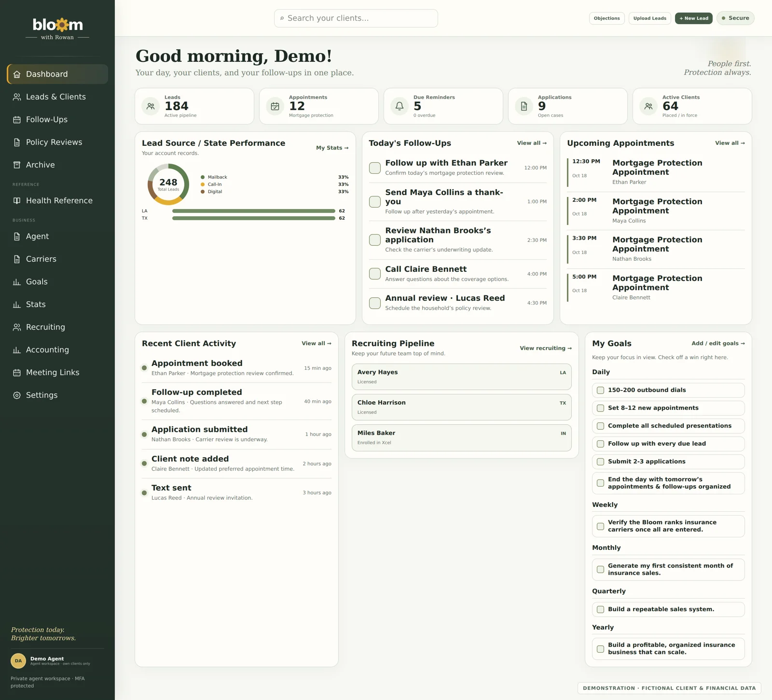Click View all in Today's Follow-Ups
Screen dimensions: 772x700
[532, 143]
